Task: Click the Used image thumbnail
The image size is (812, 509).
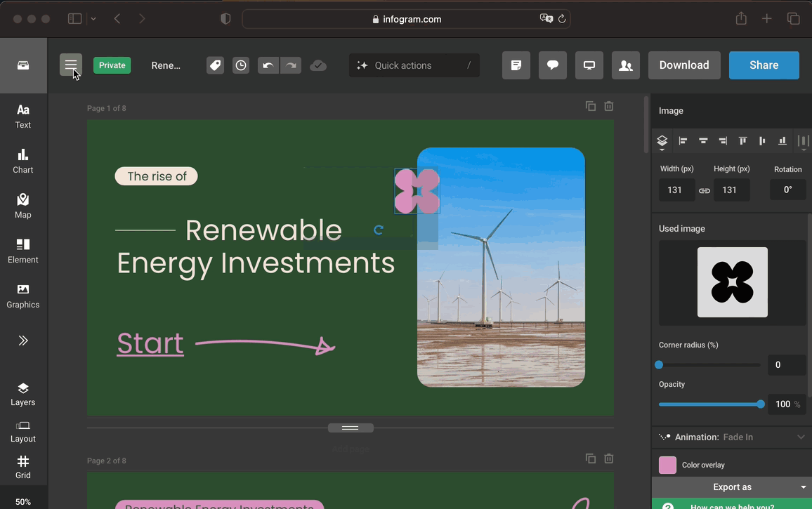Action: tap(732, 282)
